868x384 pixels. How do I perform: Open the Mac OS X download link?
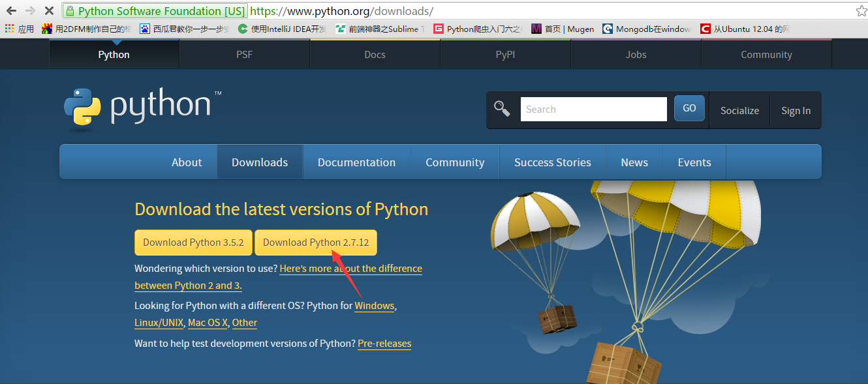click(208, 323)
